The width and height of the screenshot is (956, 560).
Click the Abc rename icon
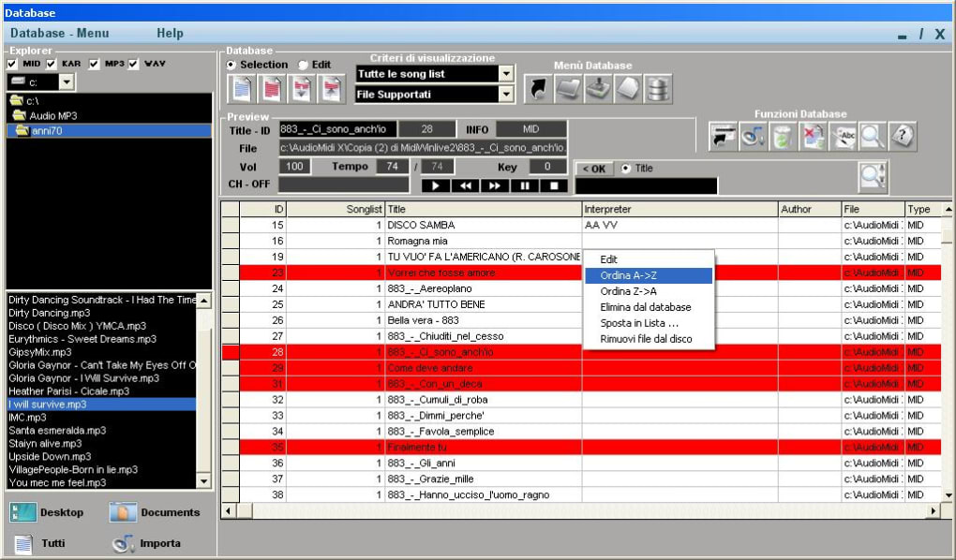click(x=843, y=136)
